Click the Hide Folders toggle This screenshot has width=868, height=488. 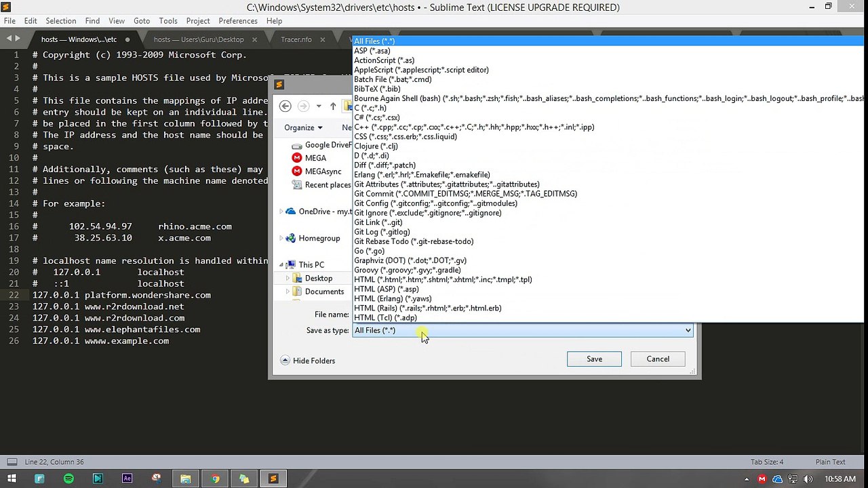pyautogui.click(x=307, y=361)
